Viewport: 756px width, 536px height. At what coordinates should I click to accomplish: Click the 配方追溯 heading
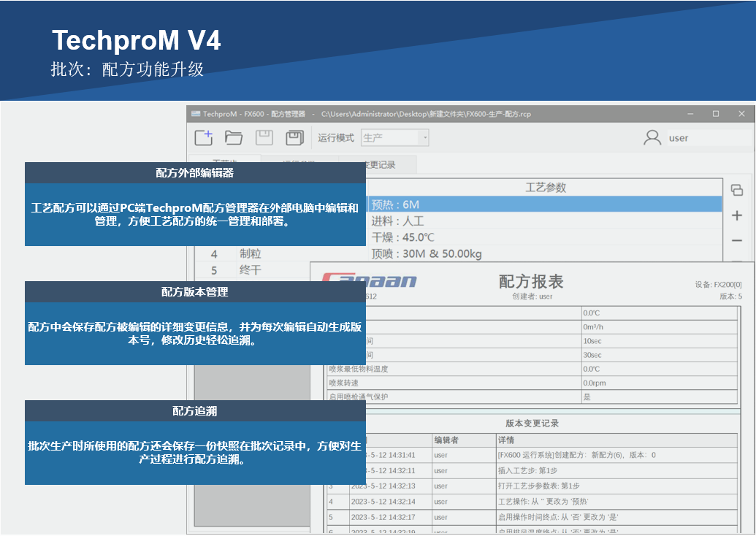[x=195, y=411]
